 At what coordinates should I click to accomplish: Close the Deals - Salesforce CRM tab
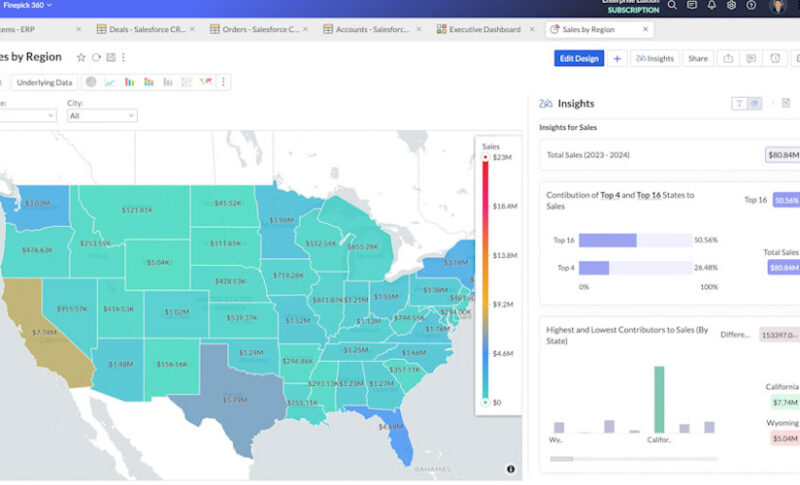pos(192,30)
